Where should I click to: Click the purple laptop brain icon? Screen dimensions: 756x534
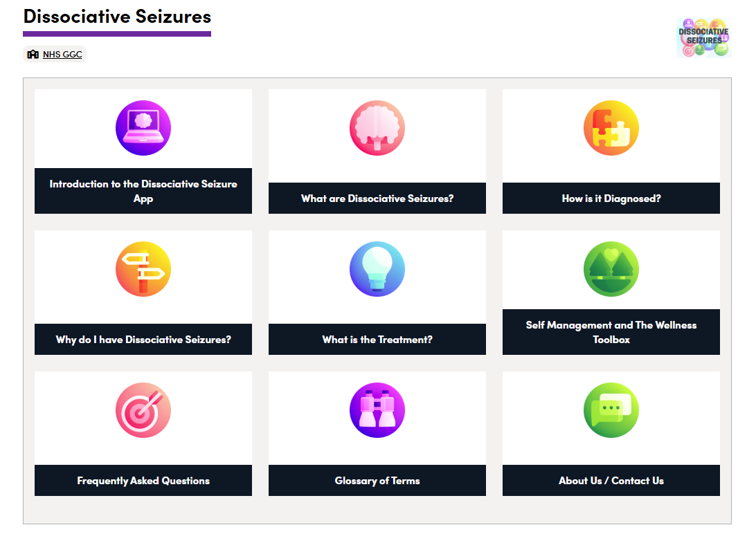point(143,128)
